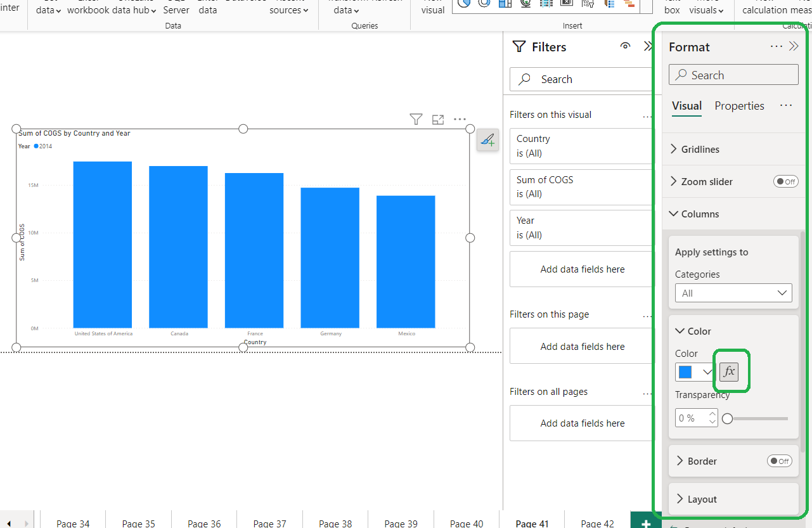Viewport: 812px width, 528px height.
Task: Open options for Filters on this page
Action: pos(647,316)
